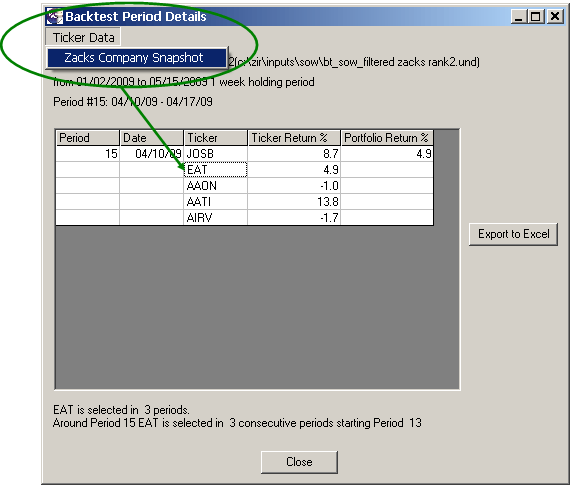570x485 pixels.
Task: Maximize the Backtest Period Details window
Action: point(535,16)
